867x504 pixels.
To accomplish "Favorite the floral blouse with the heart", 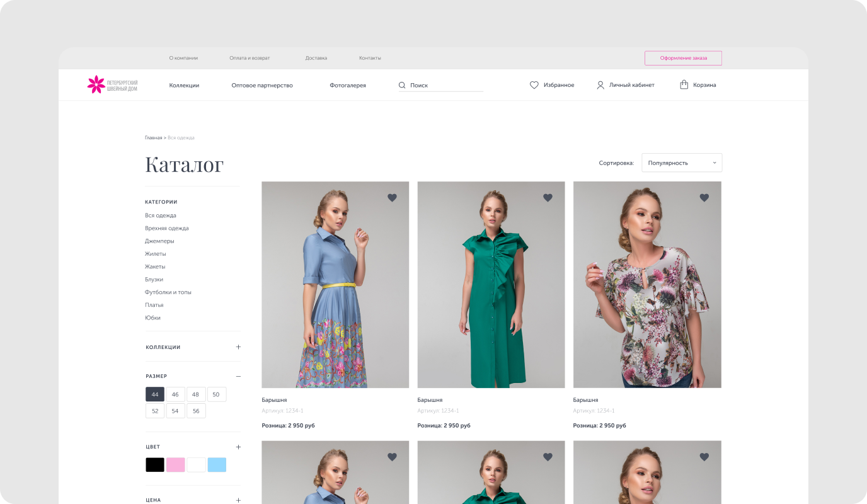I will tap(704, 198).
